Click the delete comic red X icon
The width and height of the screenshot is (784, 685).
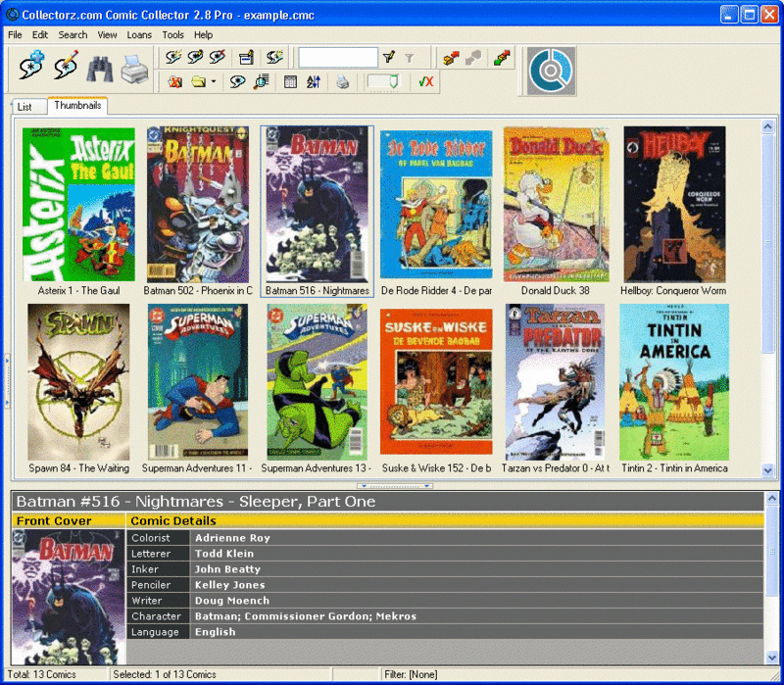(x=175, y=81)
